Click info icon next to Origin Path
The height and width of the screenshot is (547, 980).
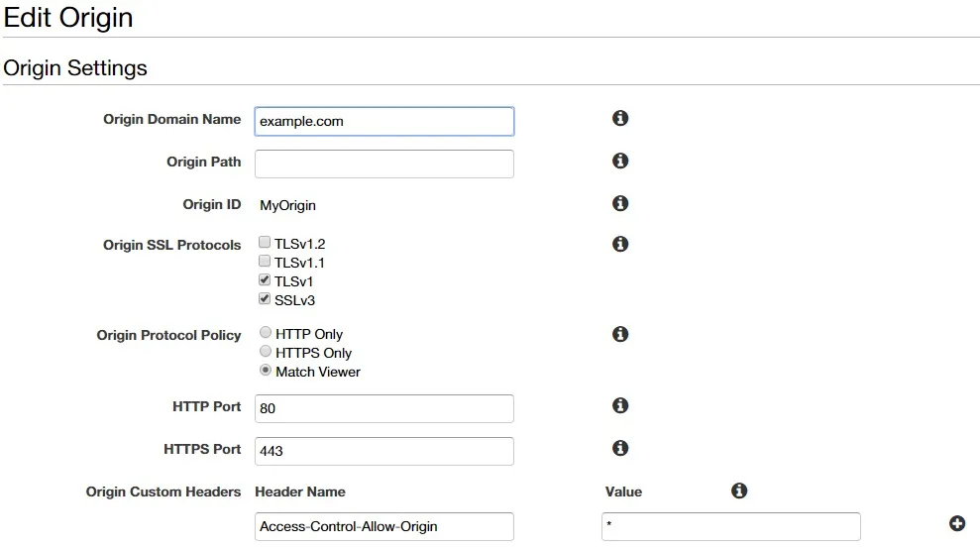pos(620,161)
